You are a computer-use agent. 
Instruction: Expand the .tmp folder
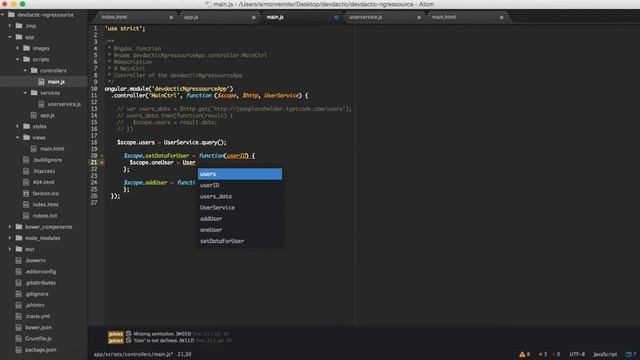[10, 26]
